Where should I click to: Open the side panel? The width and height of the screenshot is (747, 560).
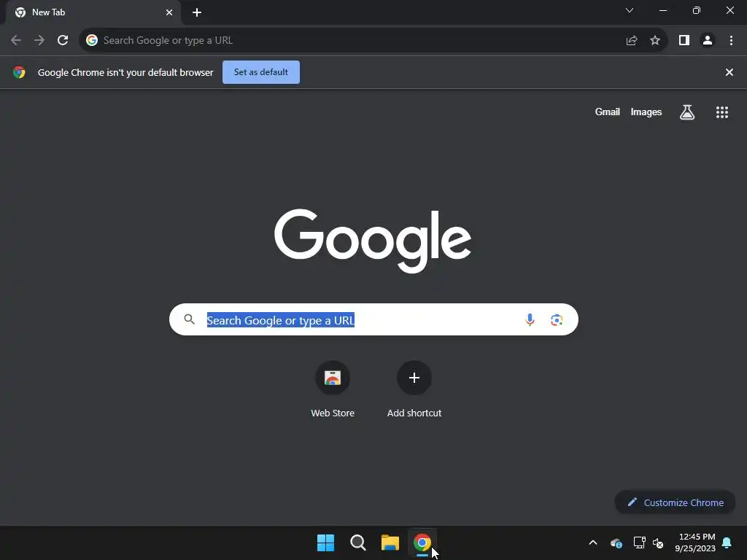pyautogui.click(x=684, y=41)
